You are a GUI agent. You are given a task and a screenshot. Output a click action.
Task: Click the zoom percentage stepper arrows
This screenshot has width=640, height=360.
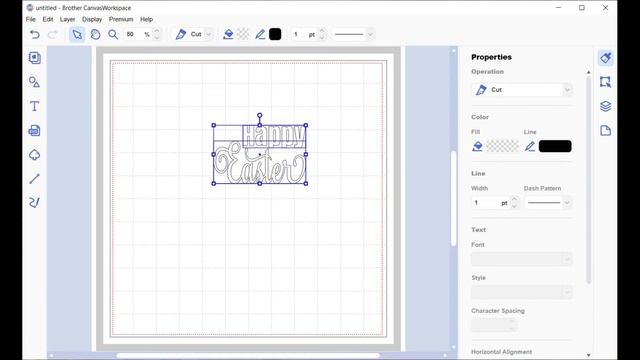(157, 34)
